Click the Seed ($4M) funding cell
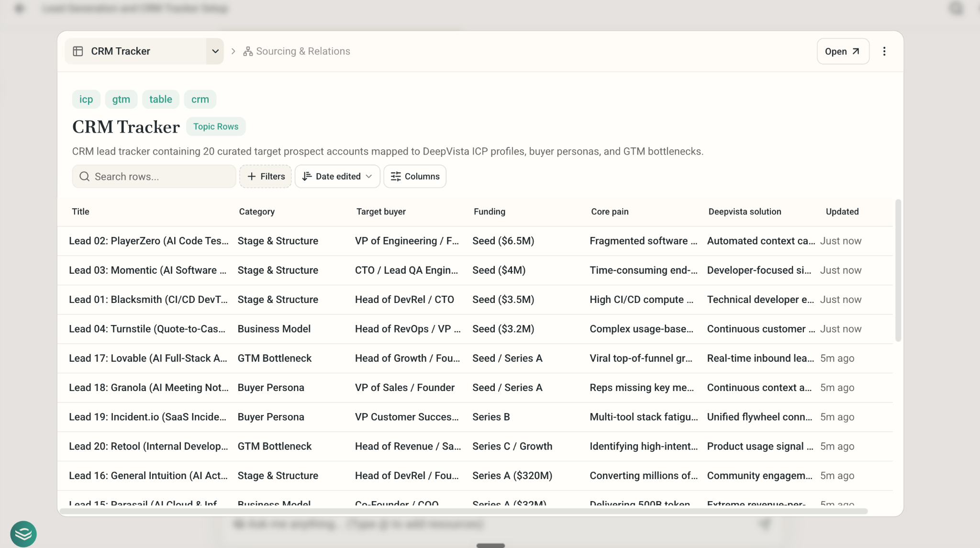 tap(499, 270)
